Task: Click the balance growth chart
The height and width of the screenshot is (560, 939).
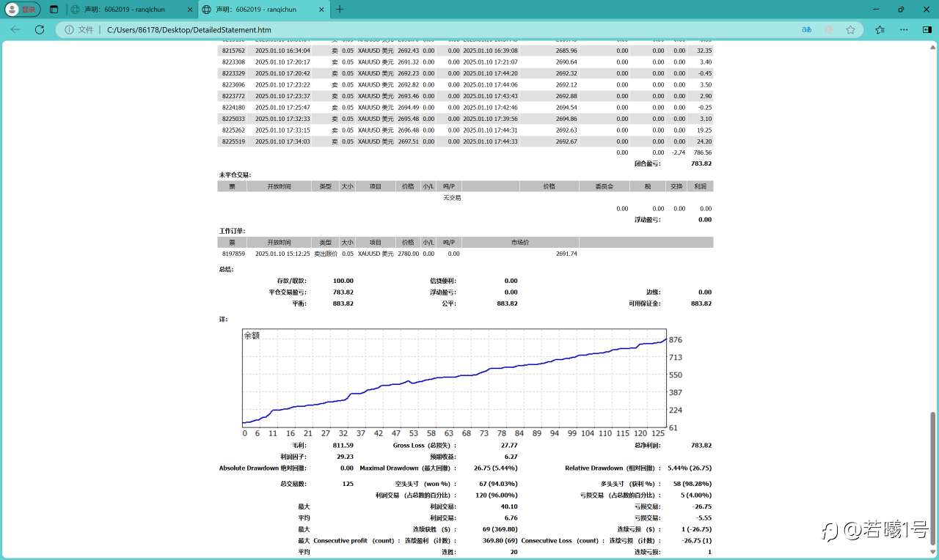Action: click(454, 377)
